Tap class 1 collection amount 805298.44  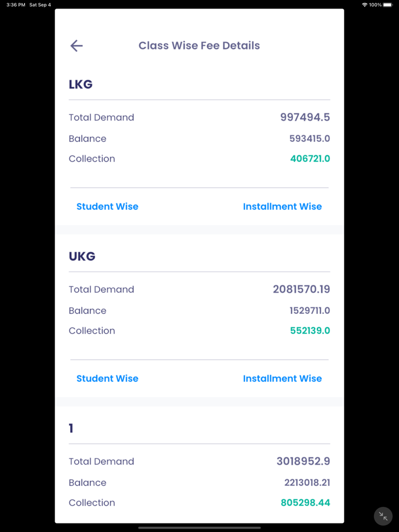306,503
